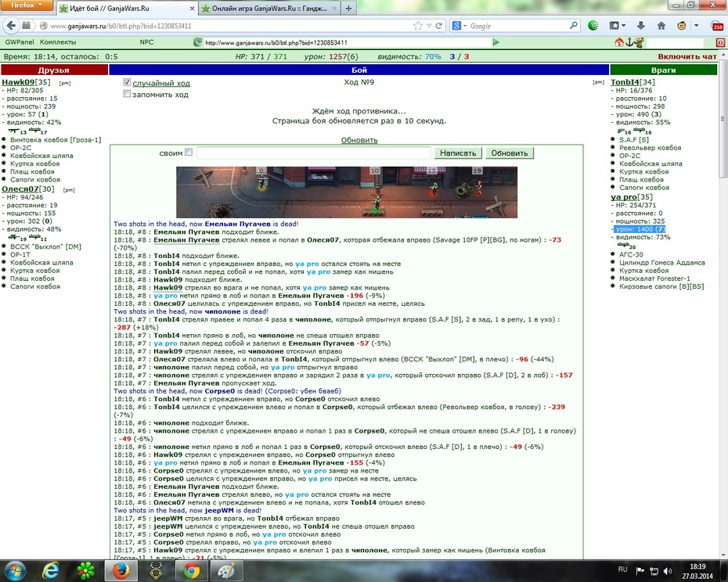Expand the Firefox menu dropdown

pyautogui.click(x=27, y=5)
